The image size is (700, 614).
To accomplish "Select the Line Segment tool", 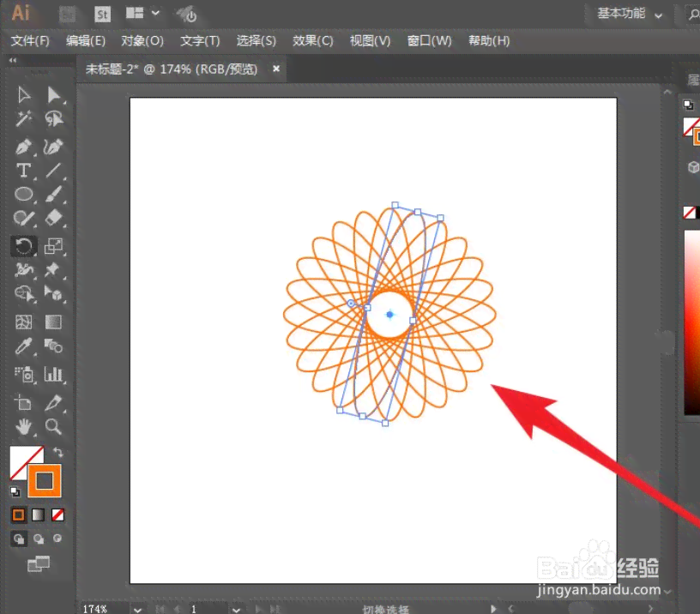I will coord(53,171).
